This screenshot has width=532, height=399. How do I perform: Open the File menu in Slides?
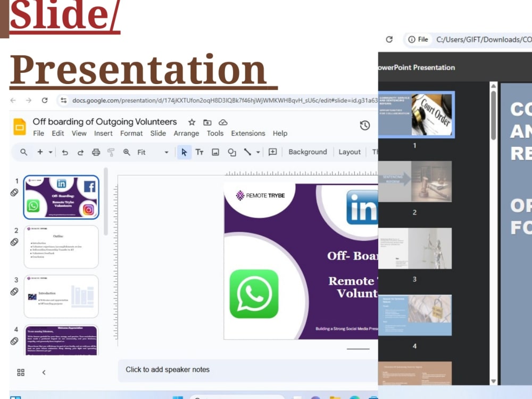click(39, 134)
